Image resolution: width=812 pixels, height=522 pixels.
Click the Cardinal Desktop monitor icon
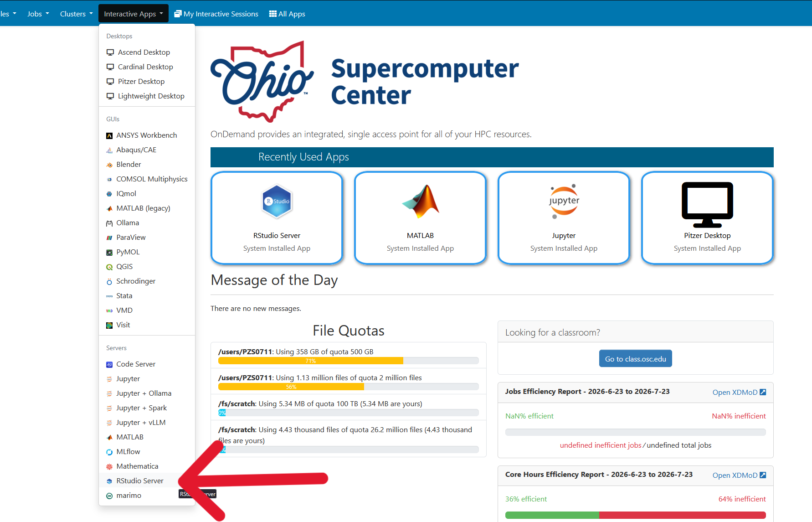(x=110, y=67)
